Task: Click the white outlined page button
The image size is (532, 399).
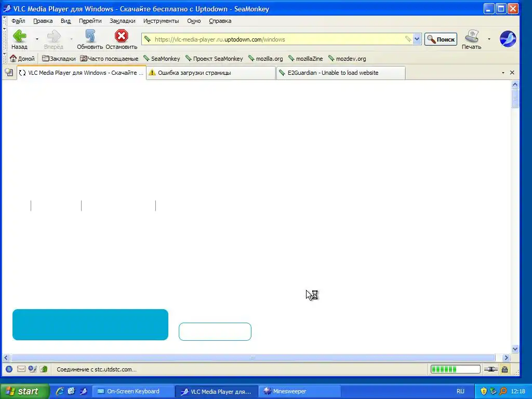Action: click(215, 331)
